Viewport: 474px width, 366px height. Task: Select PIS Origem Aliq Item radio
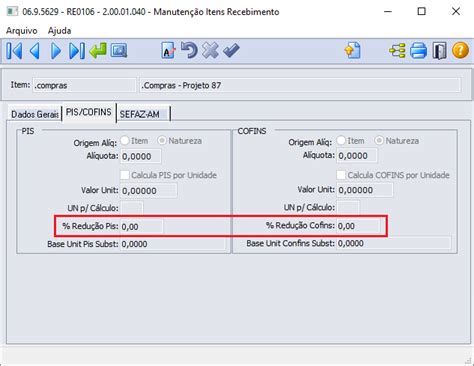[x=125, y=141]
